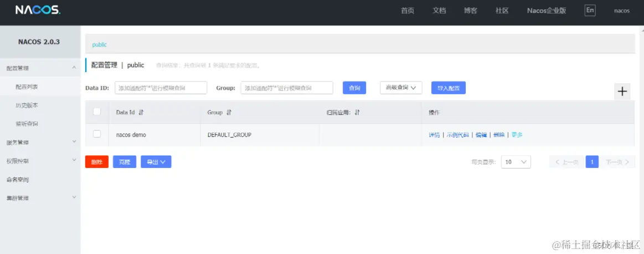Click 编辑 link for nacos demo
The height and width of the screenshot is (254, 644).
pyautogui.click(x=481, y=135)
